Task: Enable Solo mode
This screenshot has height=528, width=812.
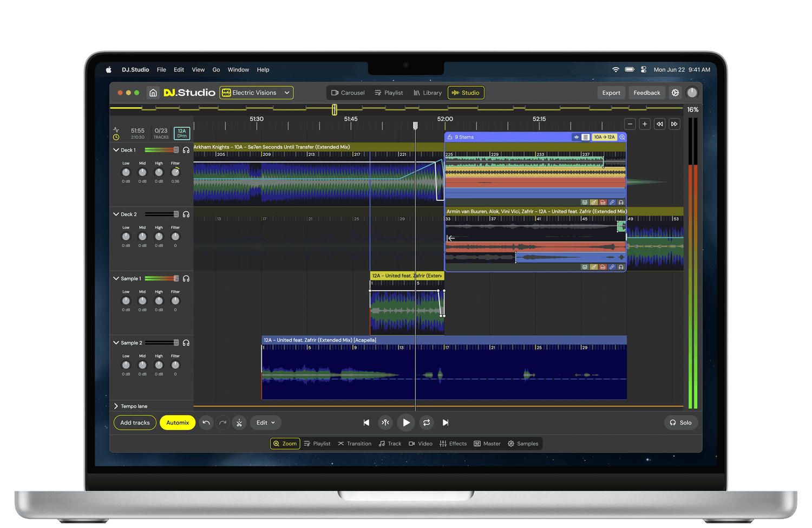Action: [680, 422]
